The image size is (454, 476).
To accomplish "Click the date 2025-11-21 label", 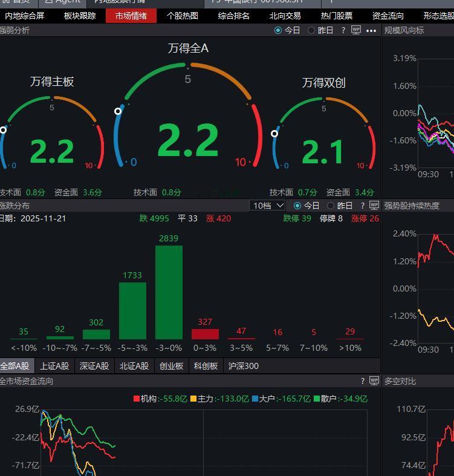I will coord(43,218).
